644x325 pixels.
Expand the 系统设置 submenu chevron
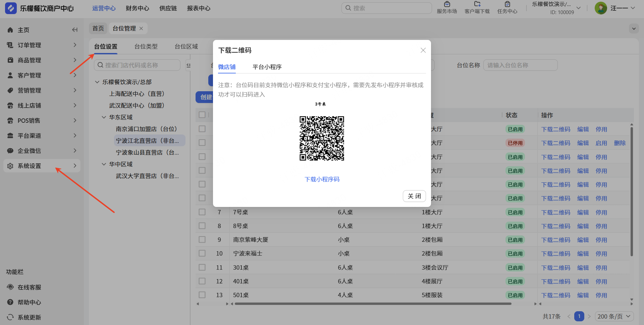[75, 166]
